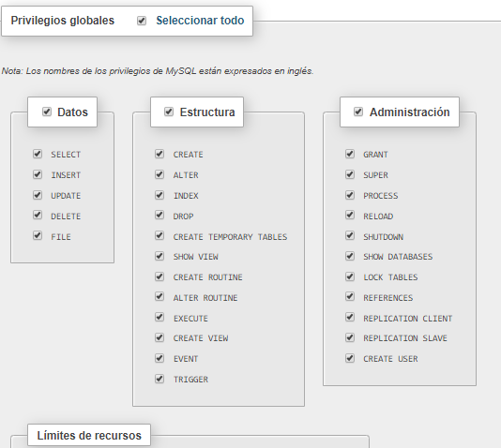Uncheck the CREATE VIEW privilege
Image resolution: width=501 pixels, height=448 pixels.
point(159,337)
